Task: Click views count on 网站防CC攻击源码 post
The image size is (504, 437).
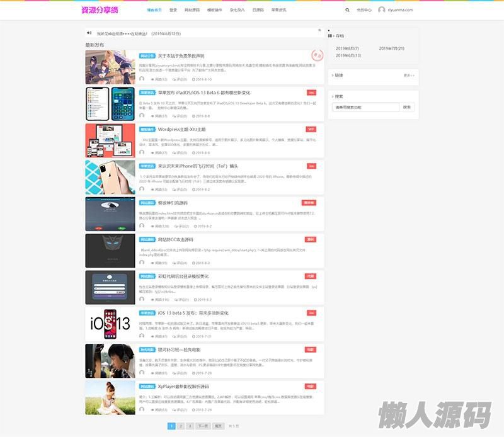Action: (x=159, y=263)
